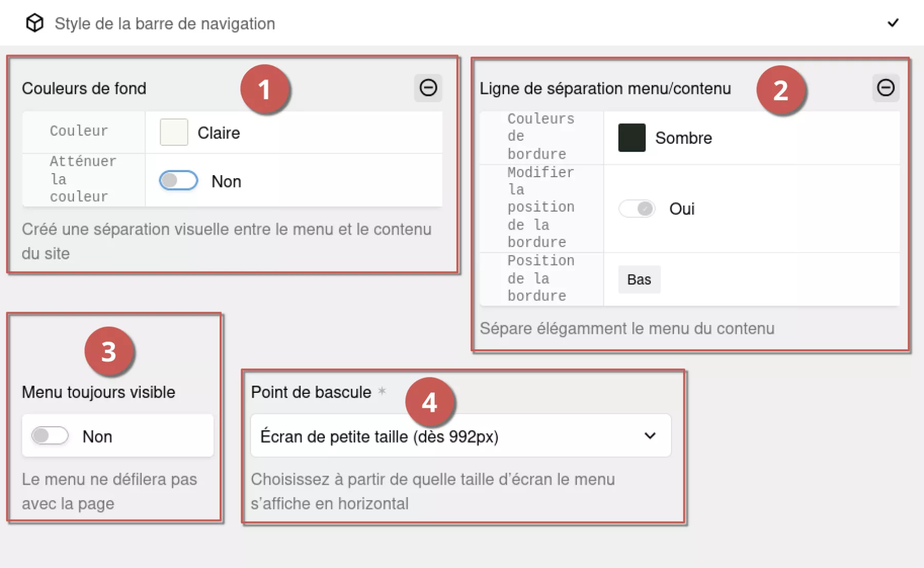Click the cube icon beside the section title

(x=35, y=23)
